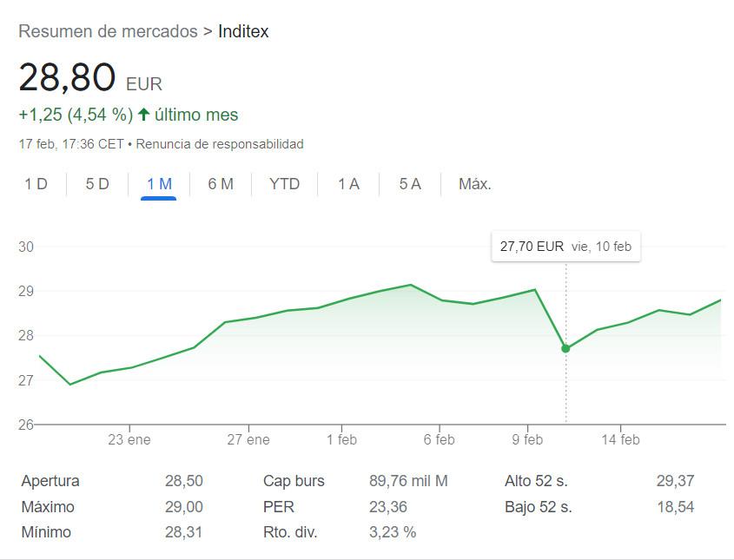Viewport: 734px width, 560px height.
Task: Select the 5D chart period
Action: coord(97,184)
